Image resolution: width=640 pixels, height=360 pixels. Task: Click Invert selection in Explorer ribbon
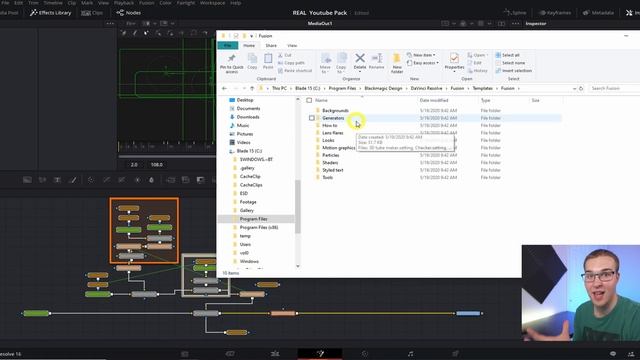513,71
